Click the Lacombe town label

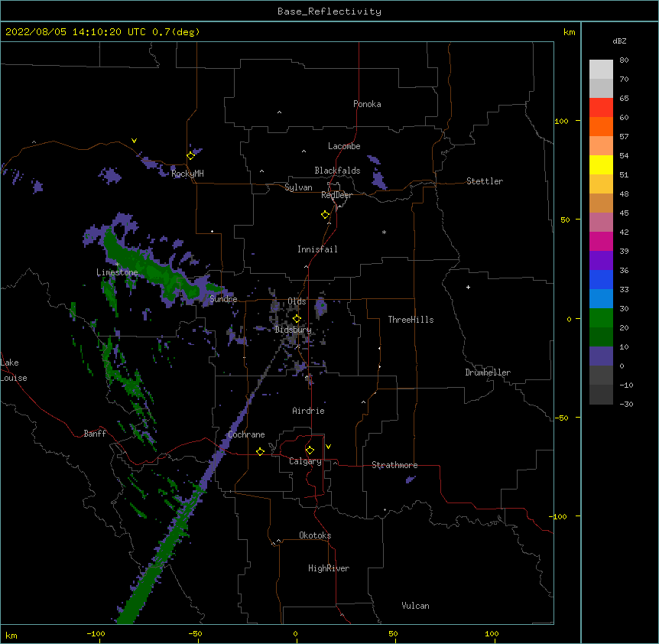coord(344,146)
